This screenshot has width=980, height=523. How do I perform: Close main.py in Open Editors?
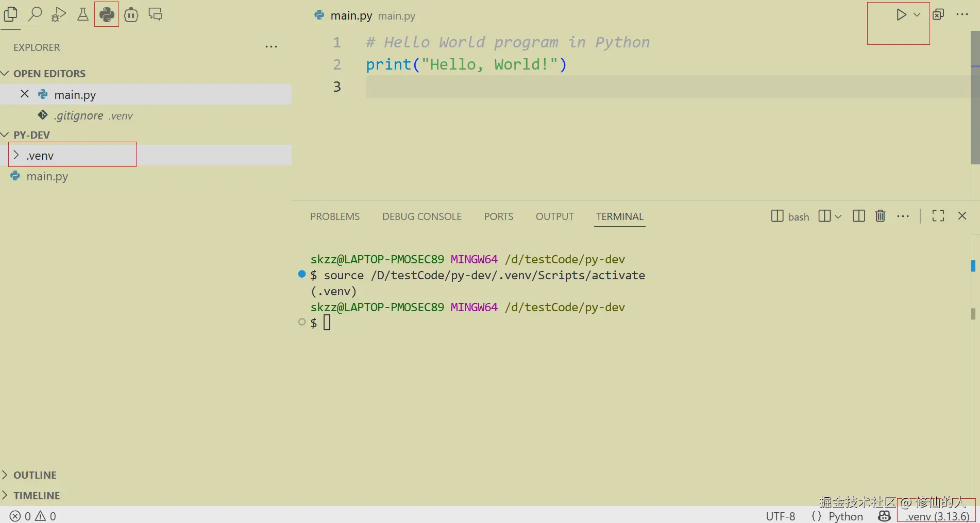coord(24,94)
